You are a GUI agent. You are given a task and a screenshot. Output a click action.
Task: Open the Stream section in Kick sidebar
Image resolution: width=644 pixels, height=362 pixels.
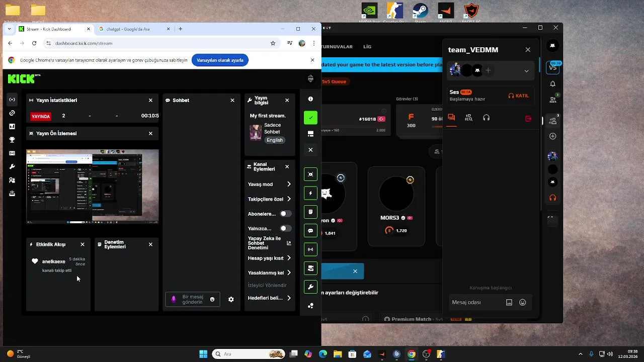(x=12, y=100)
